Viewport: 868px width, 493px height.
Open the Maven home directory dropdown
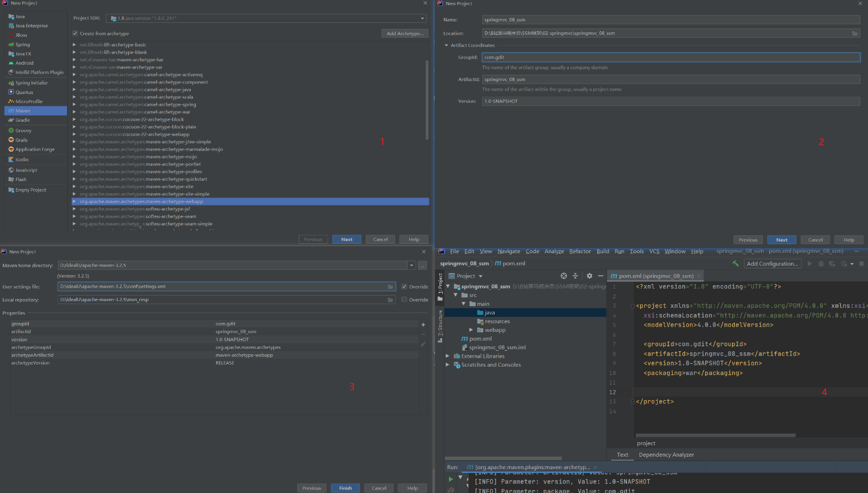pos(412,265)
